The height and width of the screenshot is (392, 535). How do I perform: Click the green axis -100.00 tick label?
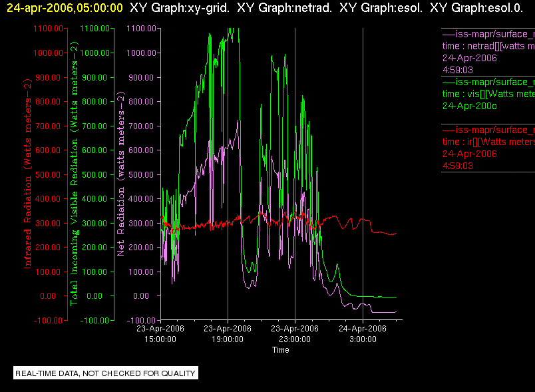pos(95,321)
